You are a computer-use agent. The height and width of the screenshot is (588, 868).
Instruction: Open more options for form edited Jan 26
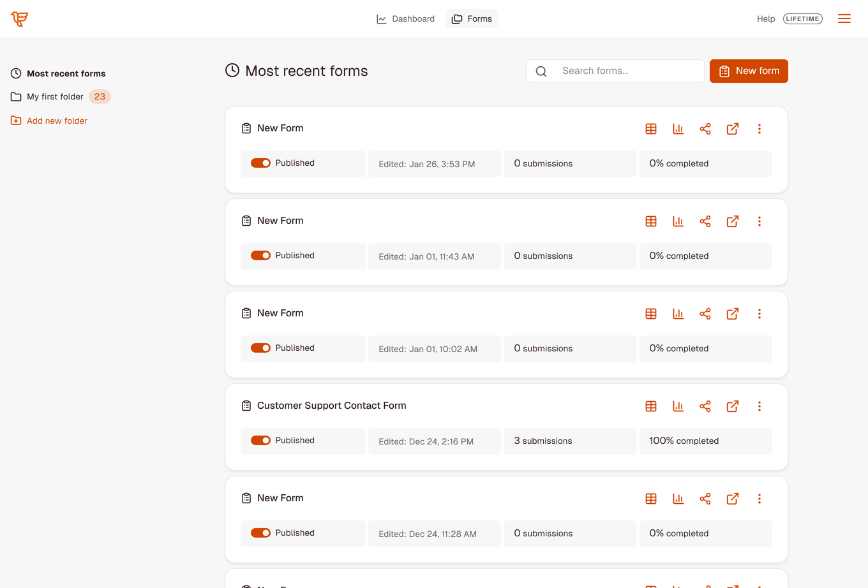pyautogui.click(x=759, y=129)
